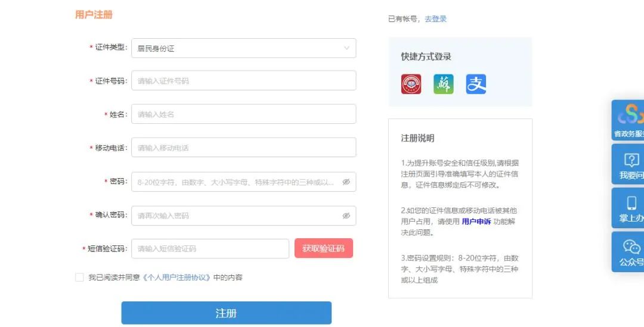Click the 确认密码 input field
Viewport: 644px width, 327px height.
[243, 216]
